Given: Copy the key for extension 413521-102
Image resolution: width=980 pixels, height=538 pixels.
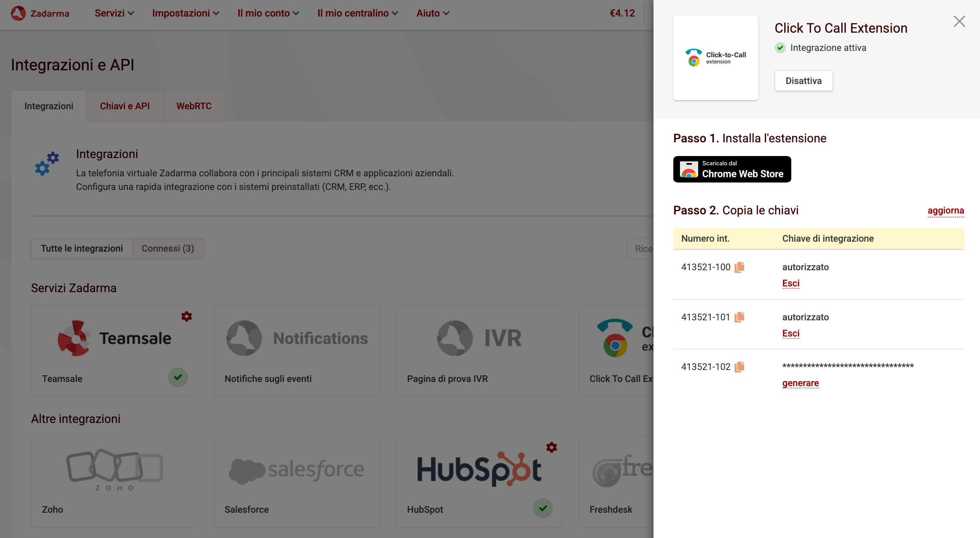Looking at the screenshot, I should 739,367.
